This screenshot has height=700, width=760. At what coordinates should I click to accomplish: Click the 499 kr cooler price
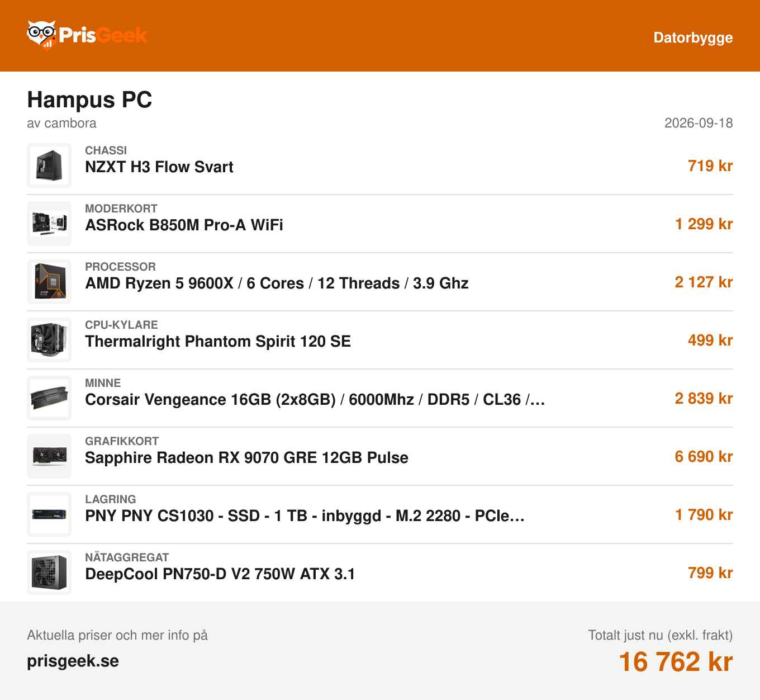point(710,340)
